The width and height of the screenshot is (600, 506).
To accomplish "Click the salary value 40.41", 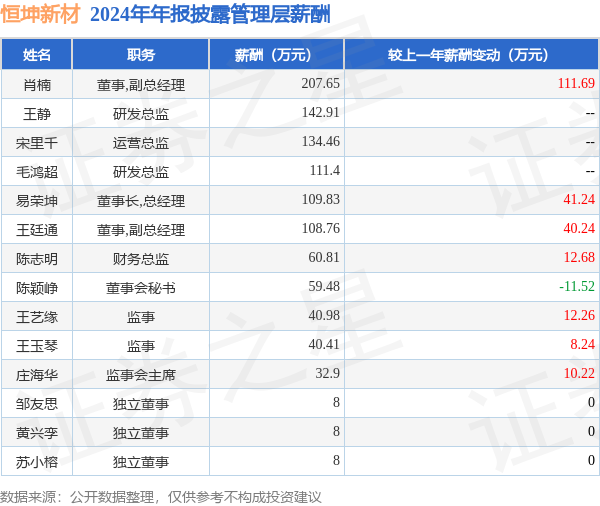I will (x=324, y=344).
